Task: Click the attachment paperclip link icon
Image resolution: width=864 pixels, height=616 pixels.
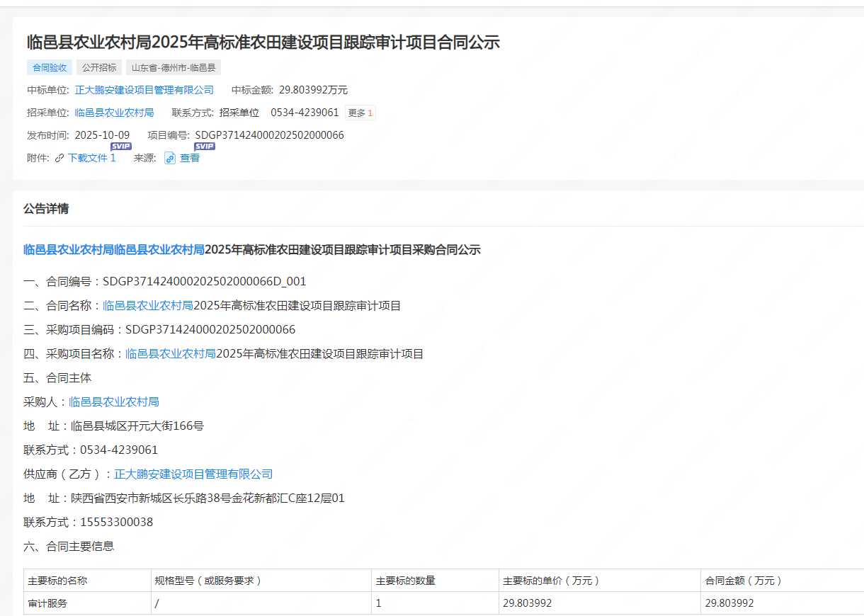Action: pyautogui.click(x=59, y=158)
